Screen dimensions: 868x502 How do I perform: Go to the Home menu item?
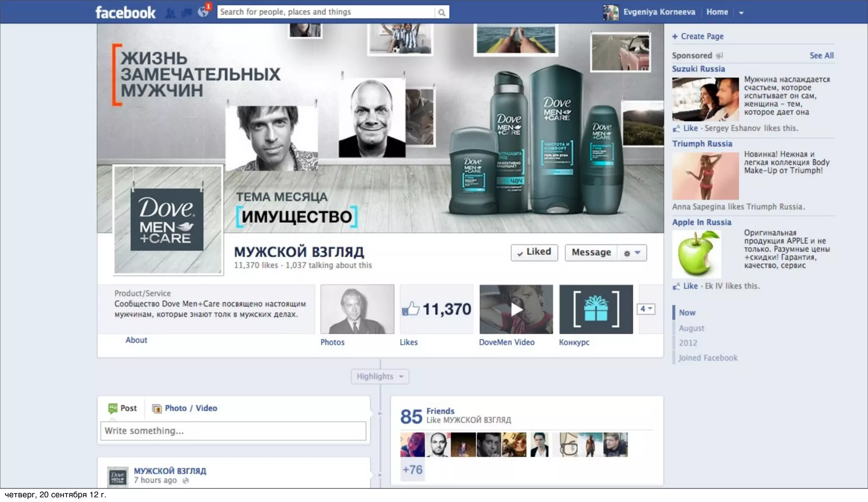click(717, 12)
